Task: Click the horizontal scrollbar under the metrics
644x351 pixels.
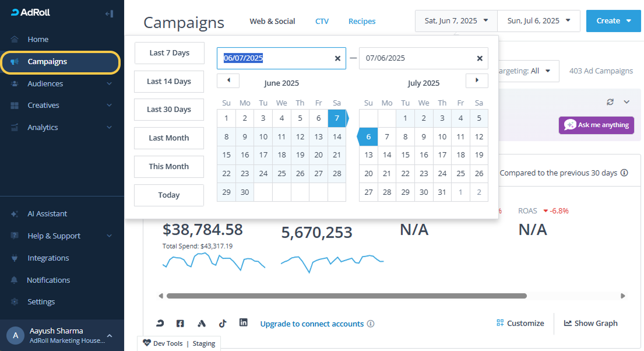Action: pos(346,296)
